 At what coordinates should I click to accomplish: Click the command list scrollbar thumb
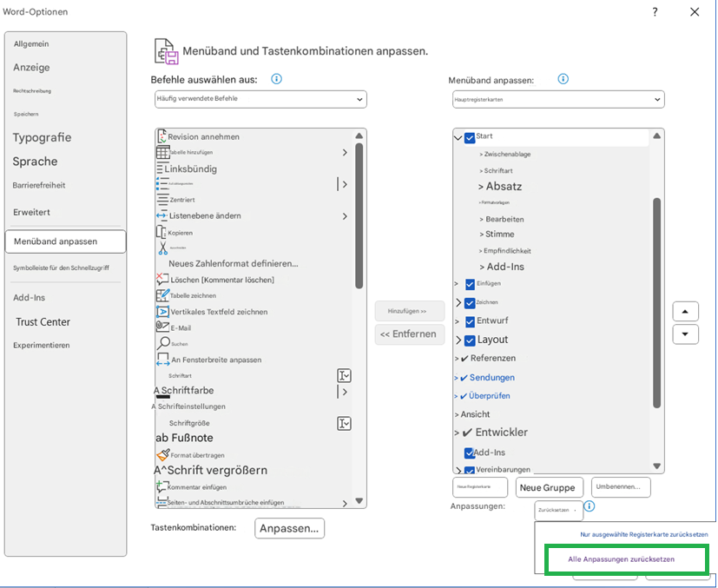point(359,215)
